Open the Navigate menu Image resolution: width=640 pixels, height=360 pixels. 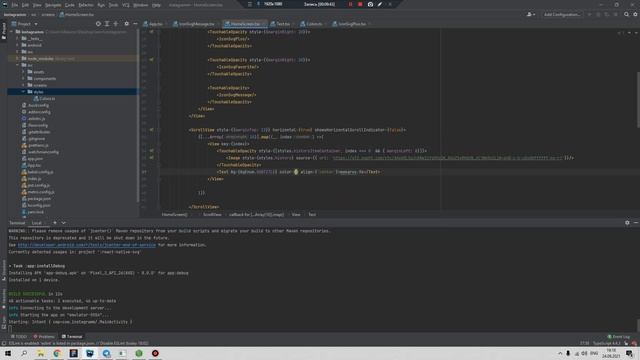[x=53, y=5]
